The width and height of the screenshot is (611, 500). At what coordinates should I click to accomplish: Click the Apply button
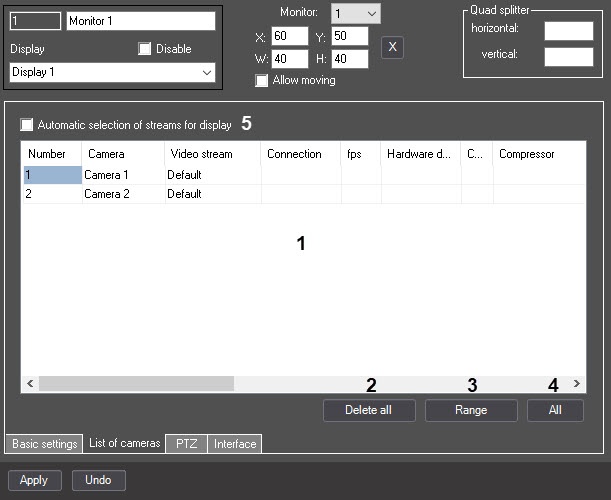tap(34, 480)
